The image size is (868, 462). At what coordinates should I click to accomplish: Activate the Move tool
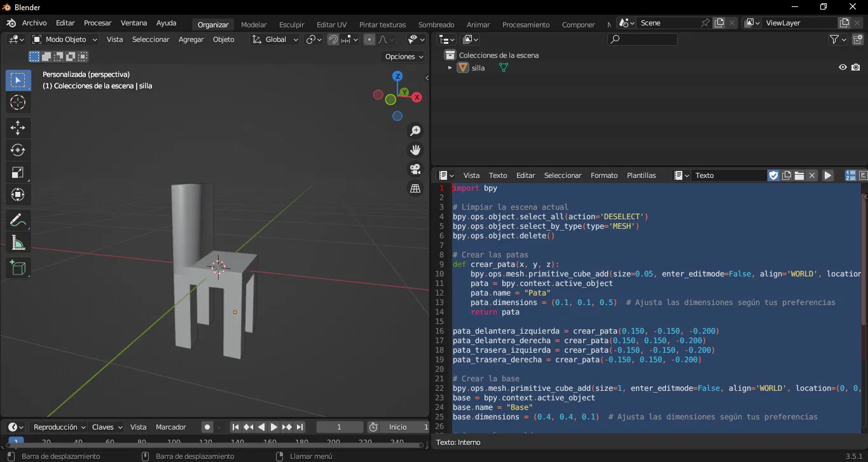[x=18, y=128]
